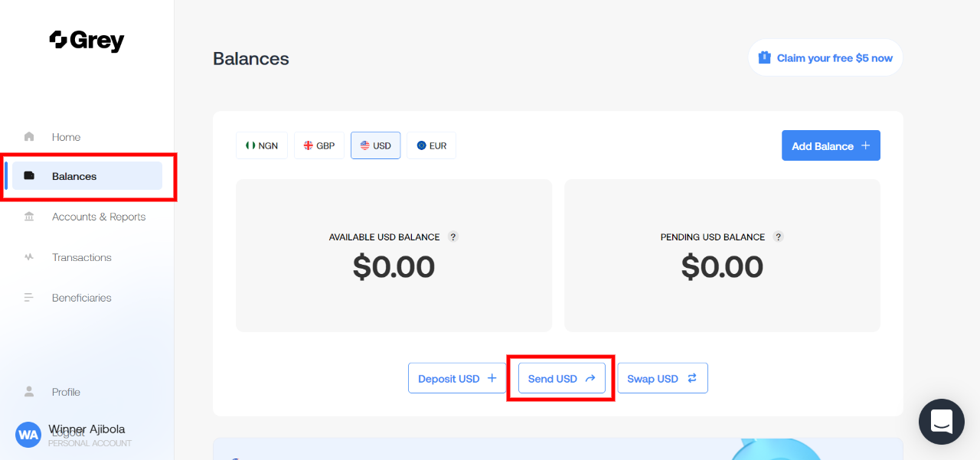Open the chat support bubble
Viewport: 980px width, 460px height.
click(942, 422)
